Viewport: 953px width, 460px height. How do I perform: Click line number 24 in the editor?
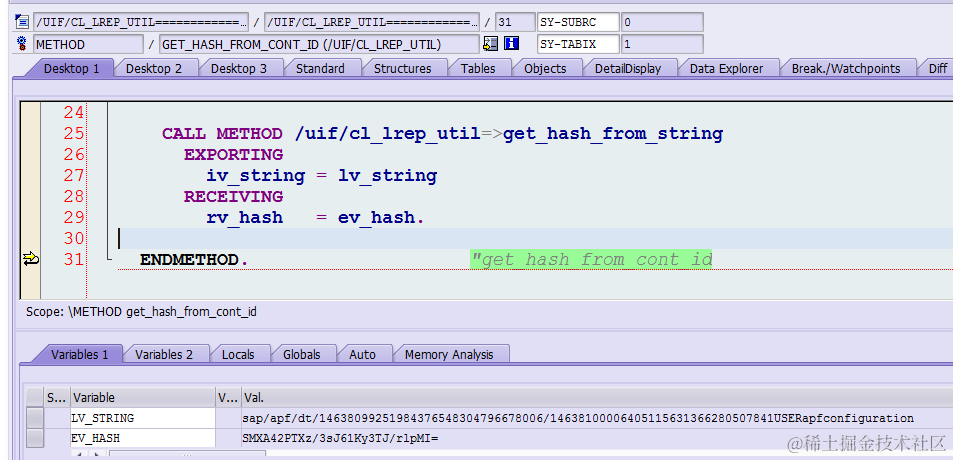coord(74,112)
